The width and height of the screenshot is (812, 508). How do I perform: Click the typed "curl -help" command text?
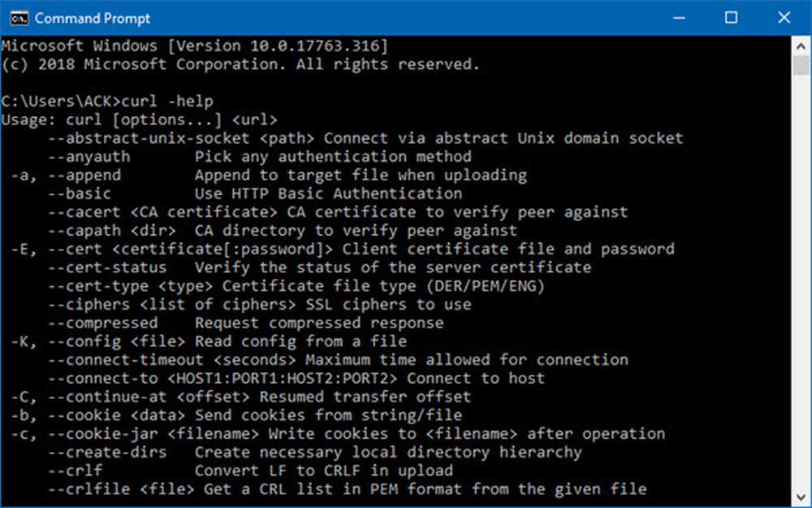click(x=167, y=101)
